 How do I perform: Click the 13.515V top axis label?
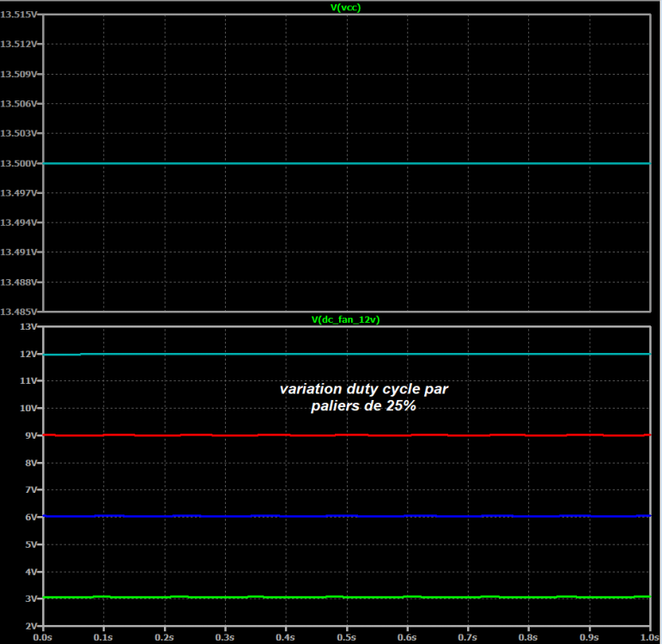(19, 15)
